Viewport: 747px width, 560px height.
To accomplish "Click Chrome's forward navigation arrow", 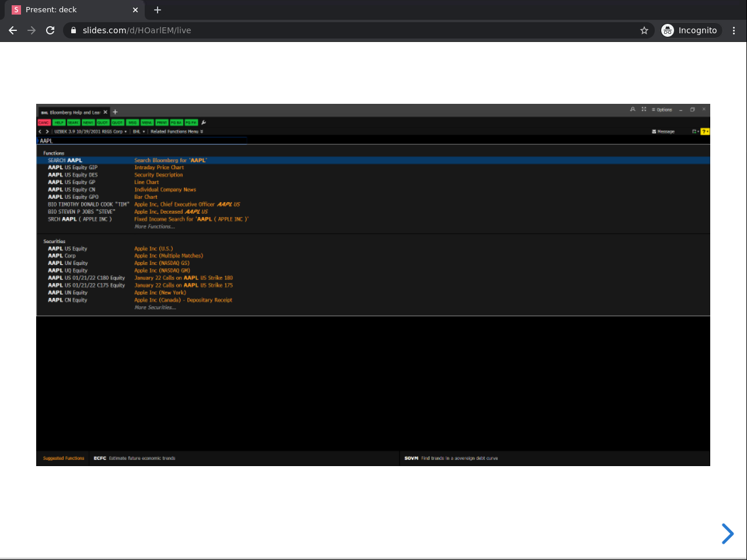I will [x=32, y=30].
